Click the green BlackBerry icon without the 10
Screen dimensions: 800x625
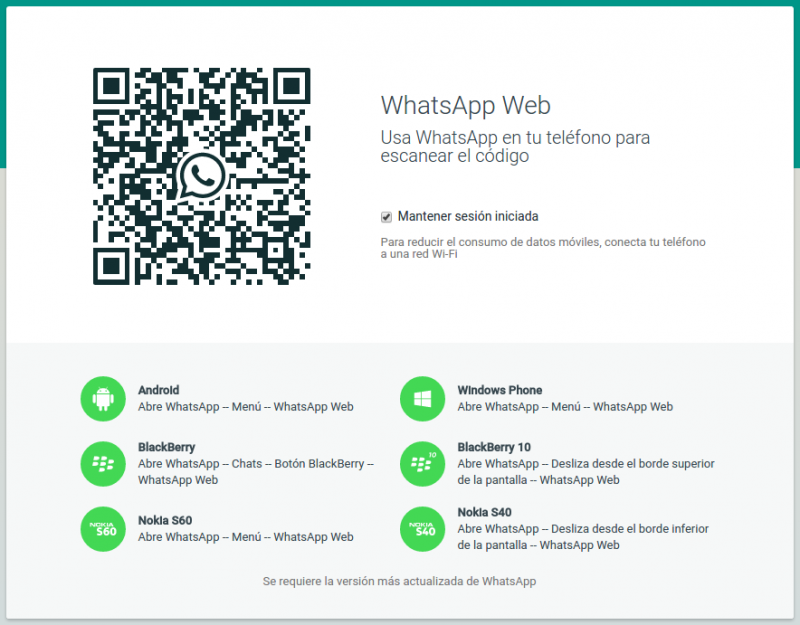[x=103, y=464]
